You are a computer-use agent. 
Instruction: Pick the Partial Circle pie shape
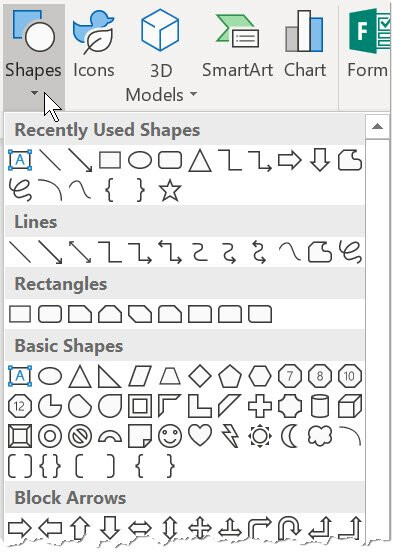50,406
